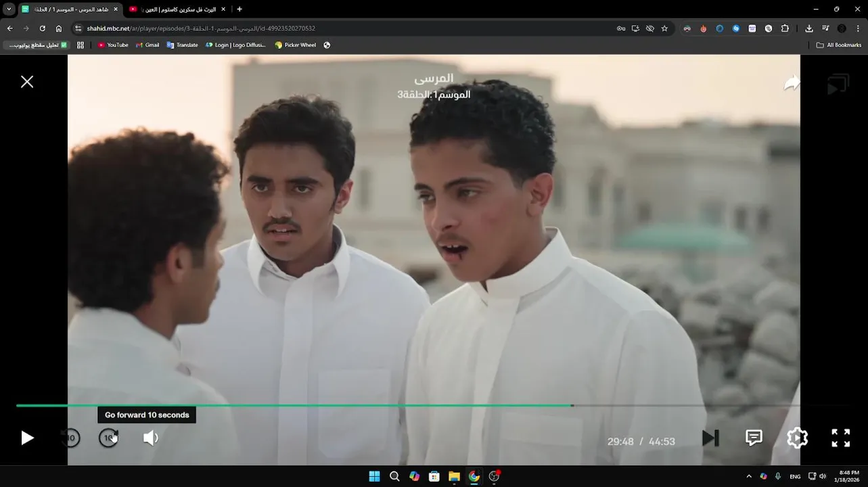
Task: Open player quality settings gear
Action: point(798,438)
